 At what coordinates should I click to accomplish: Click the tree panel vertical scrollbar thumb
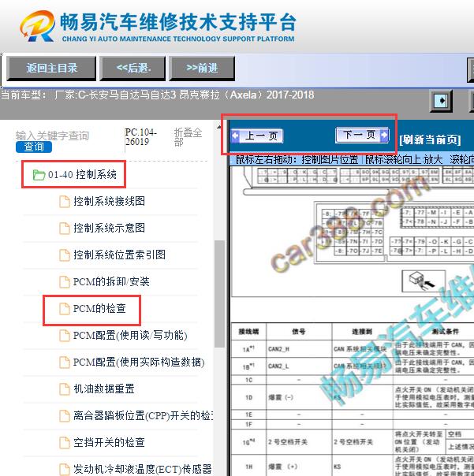coord(218,293)
